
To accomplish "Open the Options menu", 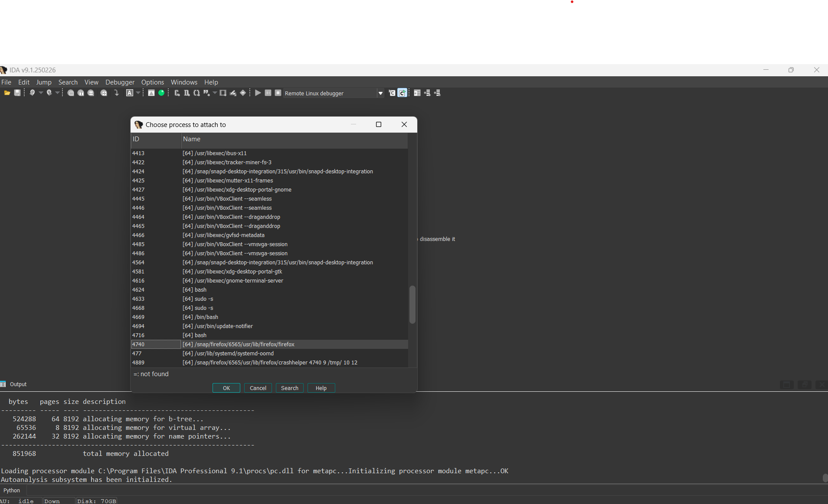I will pos(153,82).
